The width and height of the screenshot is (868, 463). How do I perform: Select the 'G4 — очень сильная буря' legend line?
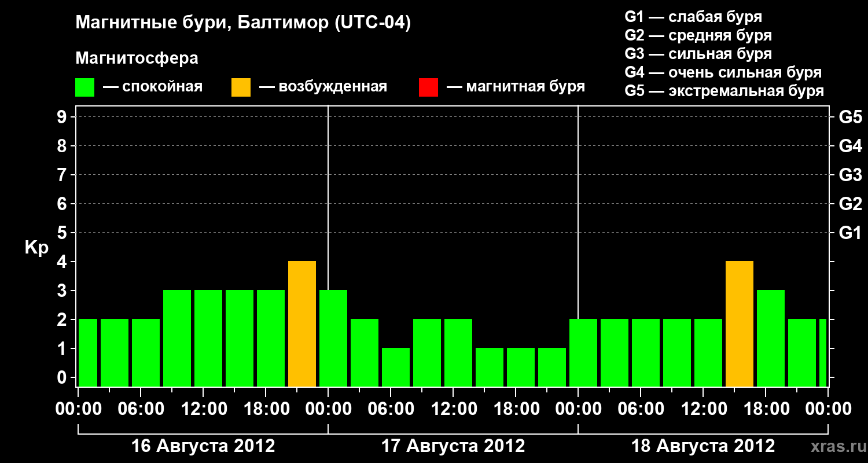(723, 72)
